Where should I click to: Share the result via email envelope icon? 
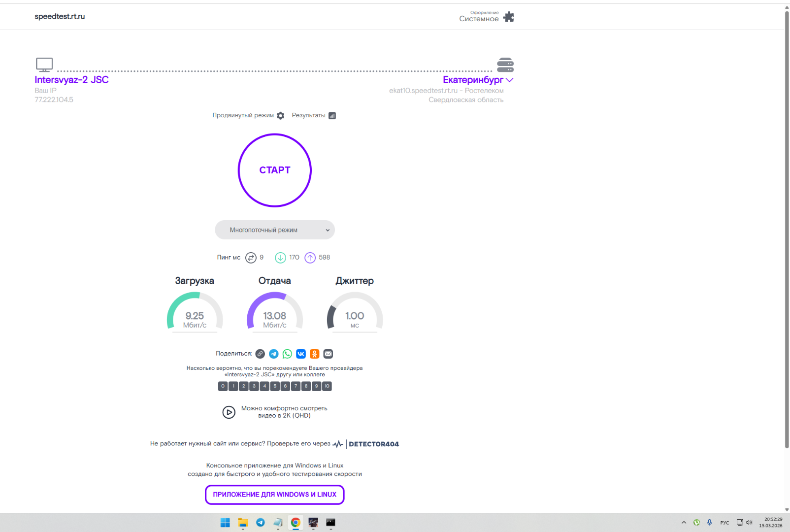pos(328,354)
